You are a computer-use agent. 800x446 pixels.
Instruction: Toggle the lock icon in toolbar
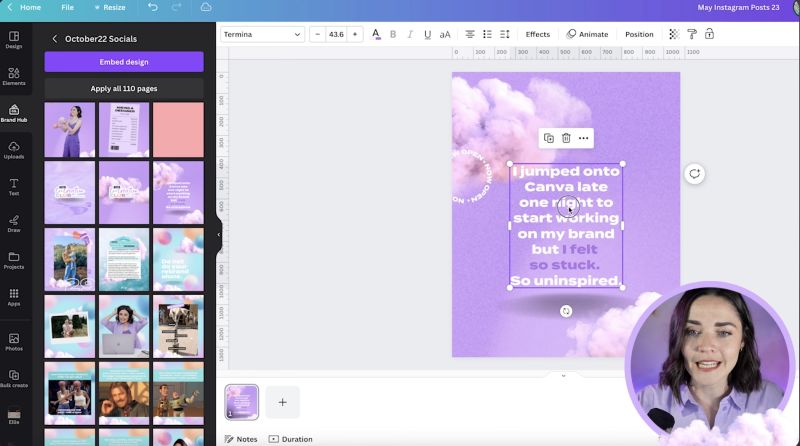tap(709, 34)
